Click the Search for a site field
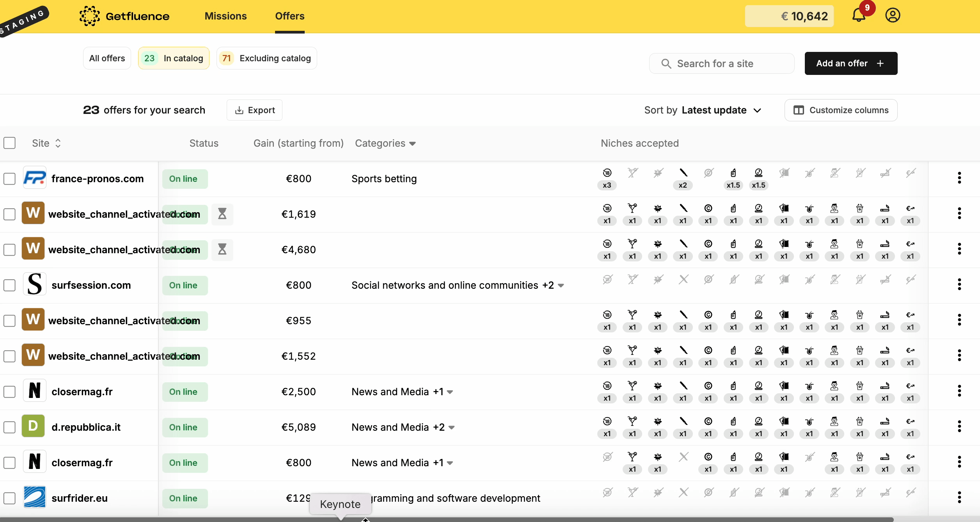 pyautogui.click(x=722, y=64)
